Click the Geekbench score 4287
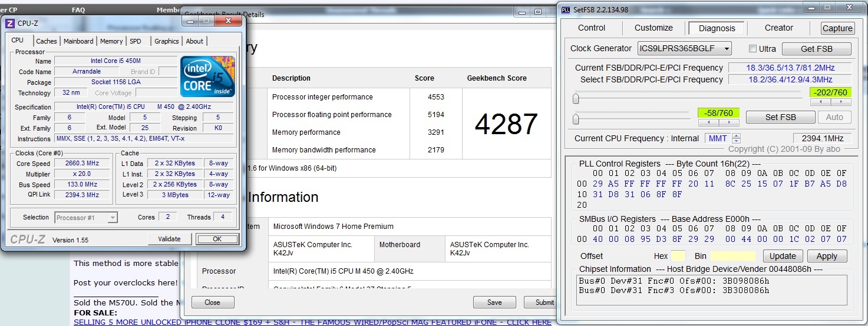This screenshot has height=326, width=868. (x=506, y=124)
